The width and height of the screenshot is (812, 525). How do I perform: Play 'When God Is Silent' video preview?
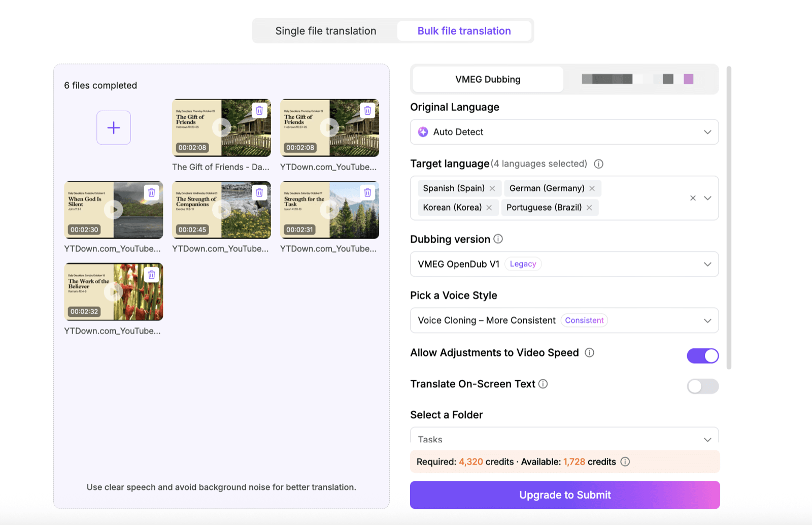point(114,209)
